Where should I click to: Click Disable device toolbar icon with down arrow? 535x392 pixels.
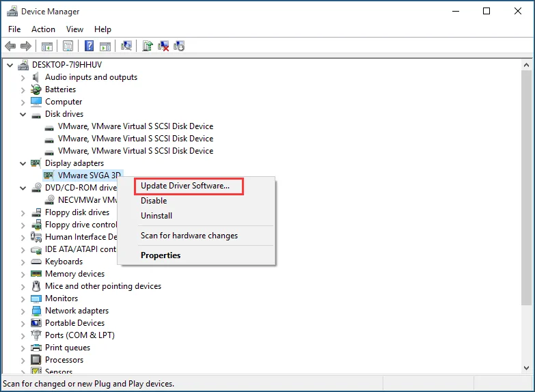(x=179, y=46)
